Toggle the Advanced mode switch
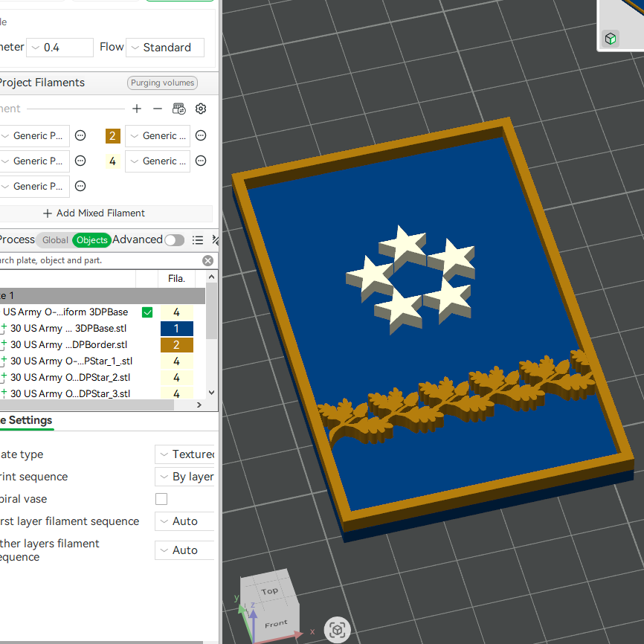 (x=174, y=240)
